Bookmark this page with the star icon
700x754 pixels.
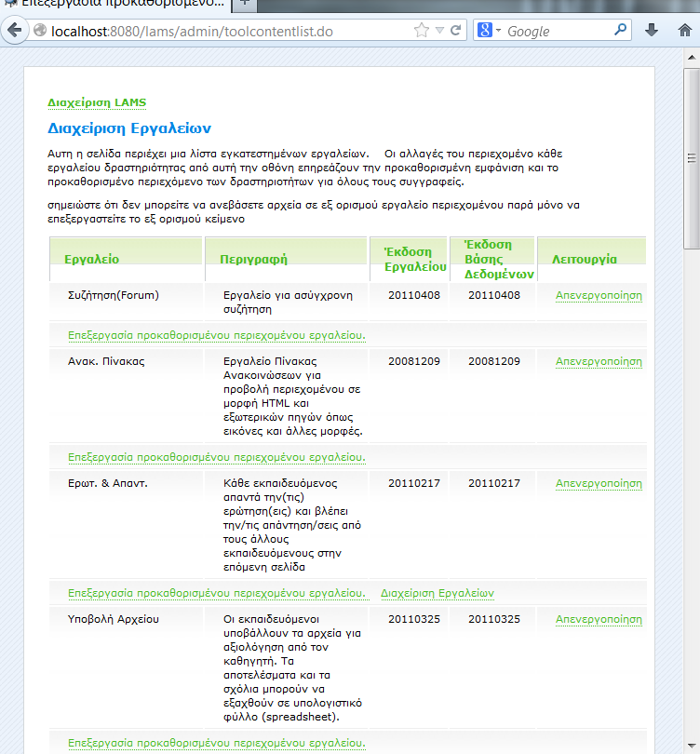[421, 31]
